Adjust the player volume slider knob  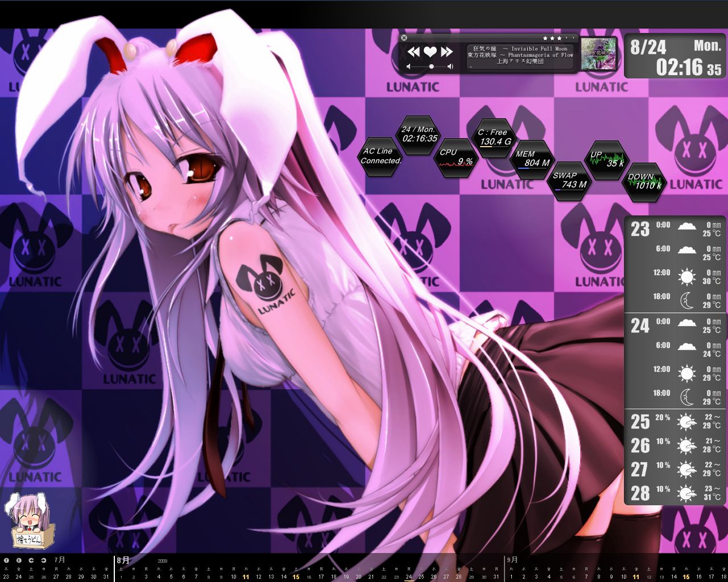point(432,67)
